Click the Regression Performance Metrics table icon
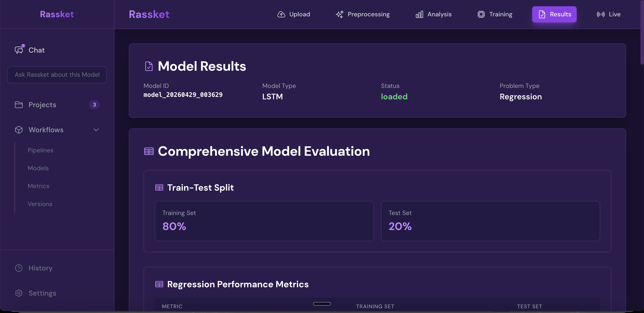The height and width of the screenshot is (313, 644). click(x=159, y=284)
